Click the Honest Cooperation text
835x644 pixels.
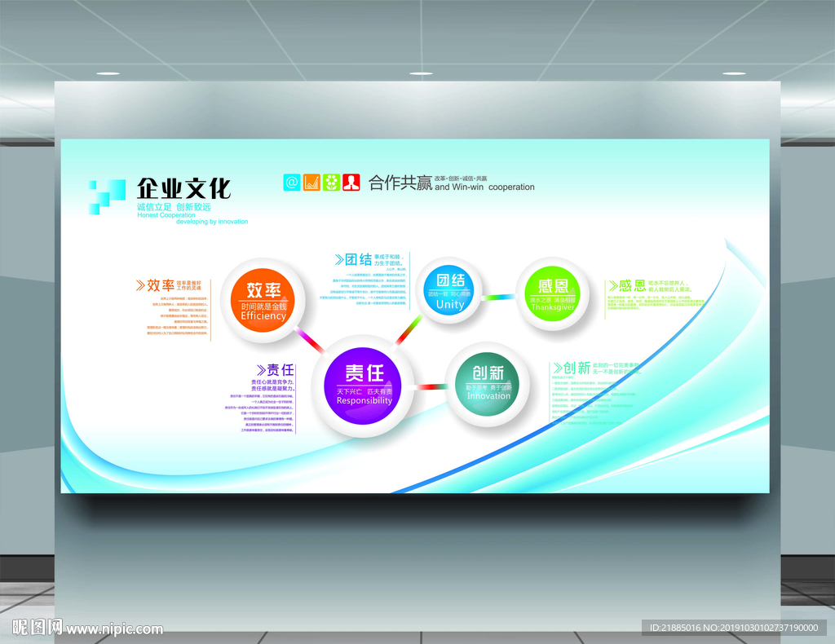pos(166,215)
